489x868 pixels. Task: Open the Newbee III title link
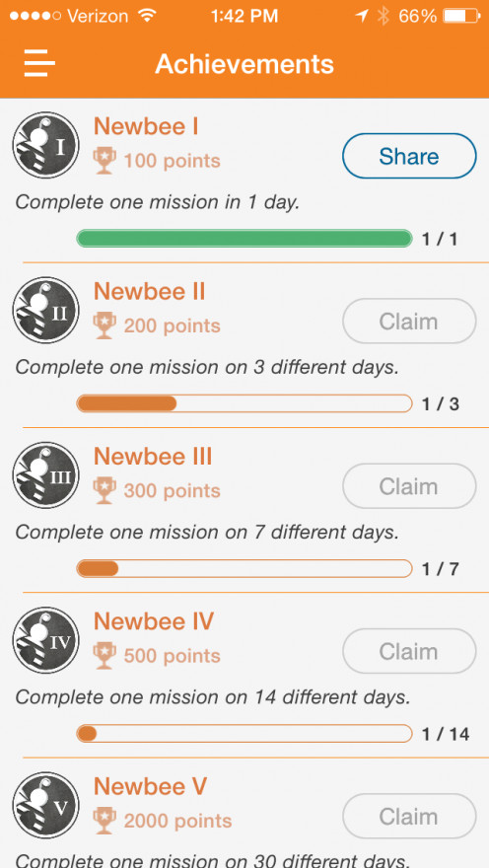[153, 457]
